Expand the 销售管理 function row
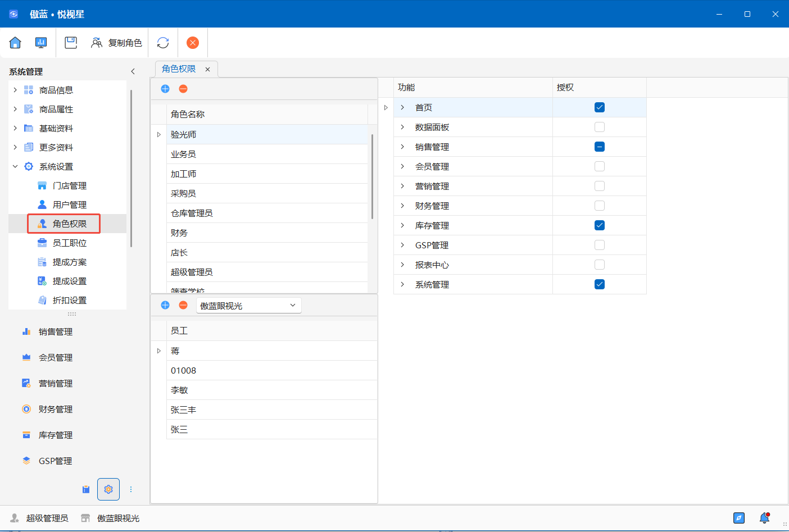The width and height of the screenshot is (789, 532). (x=402, y=147)
